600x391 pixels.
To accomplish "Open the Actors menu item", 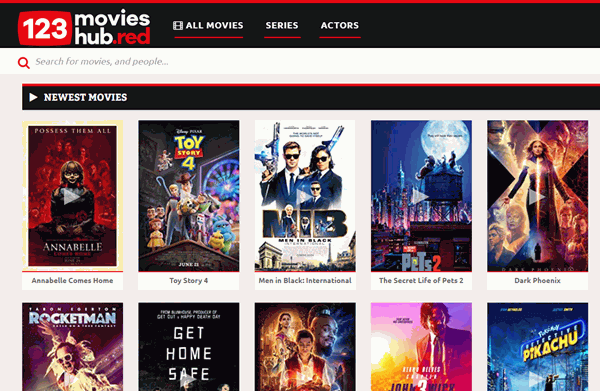I will tap(340, 26).
